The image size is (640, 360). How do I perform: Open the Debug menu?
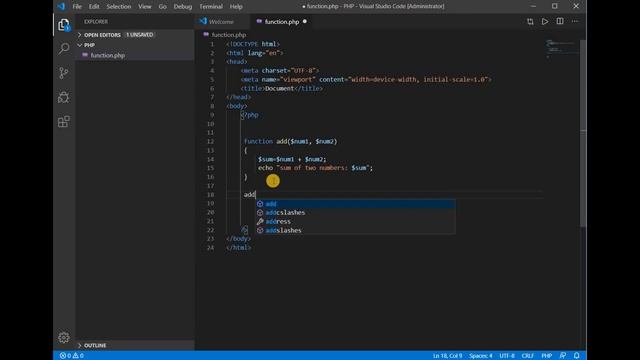pyautogui.click(x=182, y=7)
